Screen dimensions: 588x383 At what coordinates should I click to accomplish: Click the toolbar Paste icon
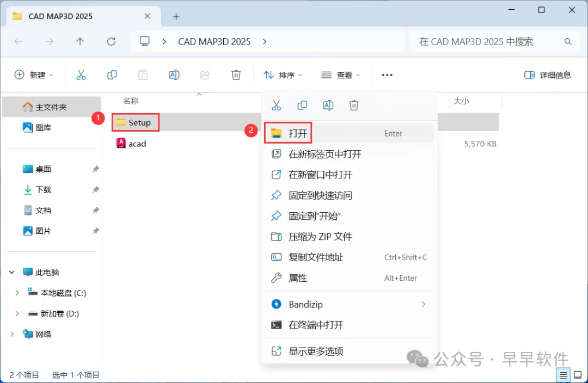[143, 75]
